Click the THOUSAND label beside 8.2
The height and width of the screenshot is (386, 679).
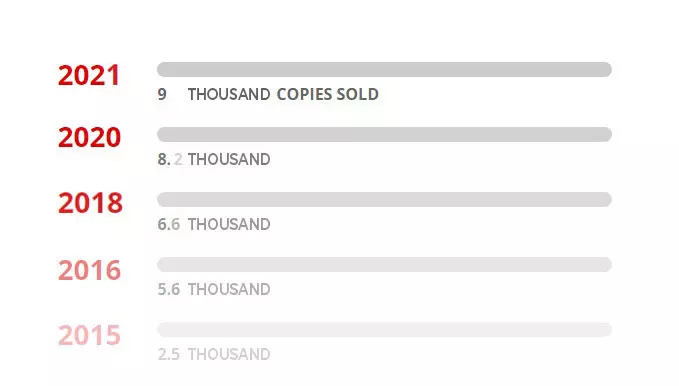(x=229, y=159)
